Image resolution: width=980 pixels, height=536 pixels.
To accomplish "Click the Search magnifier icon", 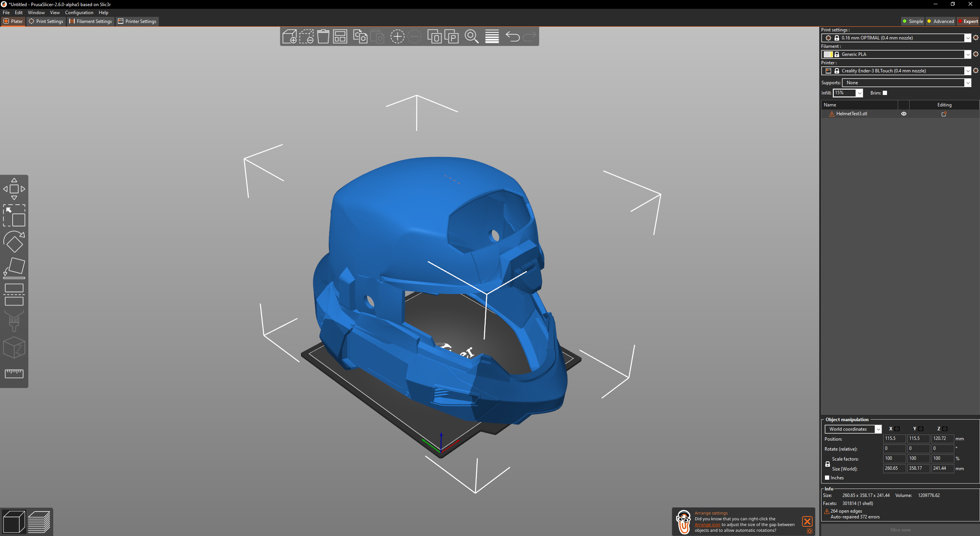I will tap(472, 36).
